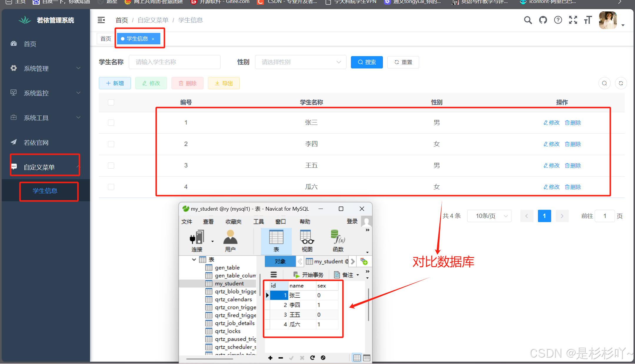Screen dimensions: 635x364
Task: Click Navicat 函数 function icon
Action: pyautogui.click(x=338, y=241)
